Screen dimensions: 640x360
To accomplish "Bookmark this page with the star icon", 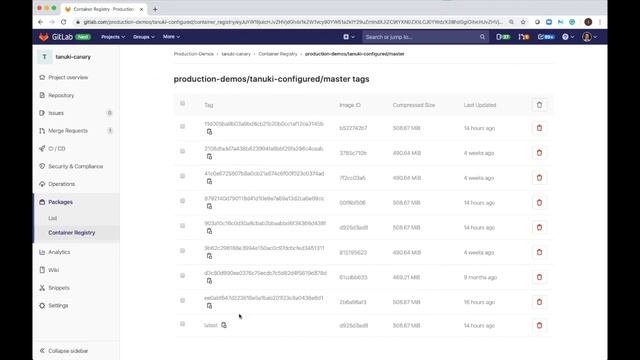I will [x=523, y=22].
